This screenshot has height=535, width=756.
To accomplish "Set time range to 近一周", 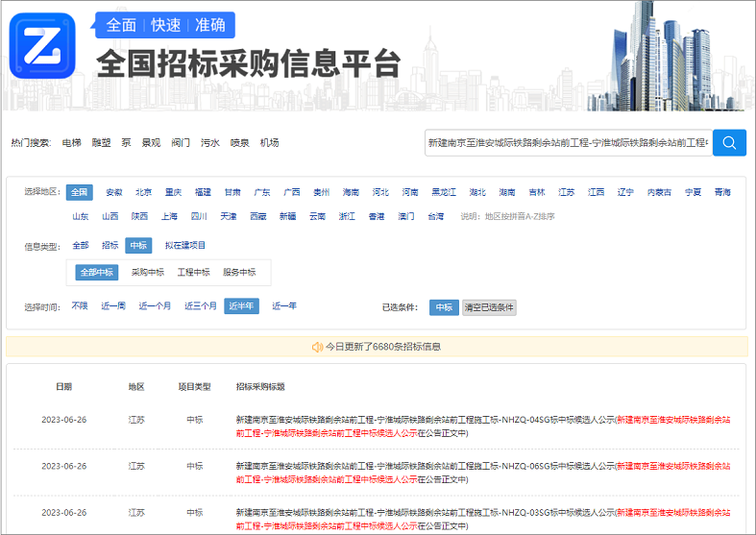I will (x=113, y=306).
